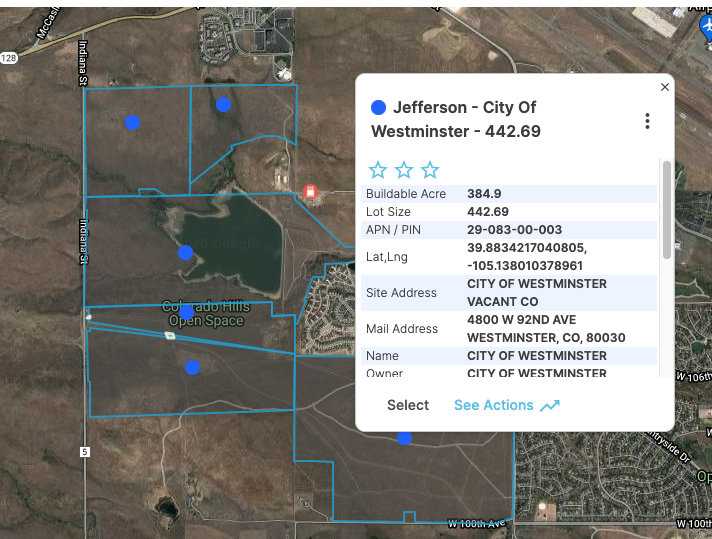Rate parcel with the third star
Image resolution: width=712 pixels, height=539 pixels.
point(430,170)
